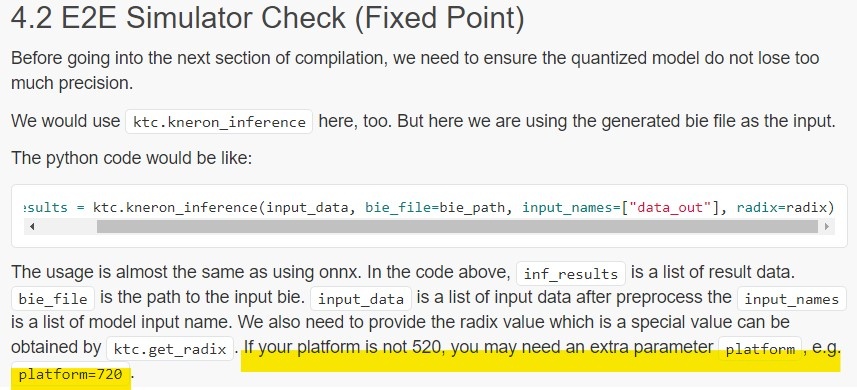This screenshot has height=390, width=857.
Task: Click the 'input_names' inline code label in the paragraph
Action: pyautogui.click(x=791, y=299)
